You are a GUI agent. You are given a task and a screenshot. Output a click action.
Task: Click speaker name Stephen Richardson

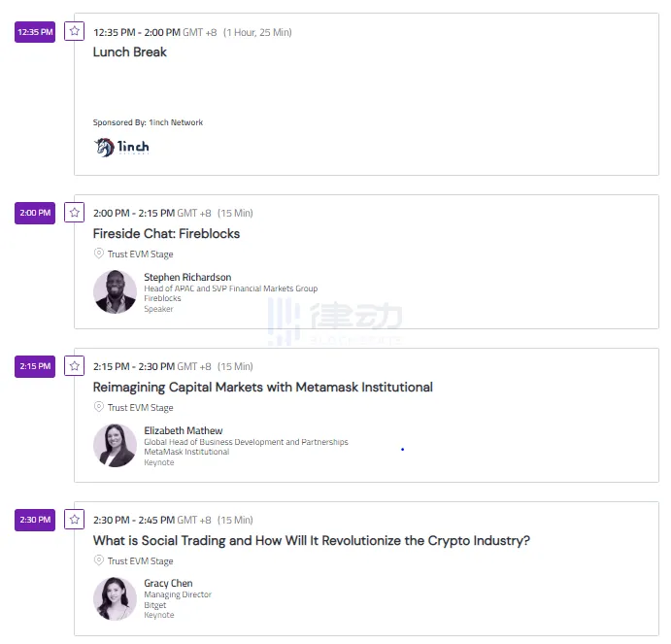[x=187, y=277]
